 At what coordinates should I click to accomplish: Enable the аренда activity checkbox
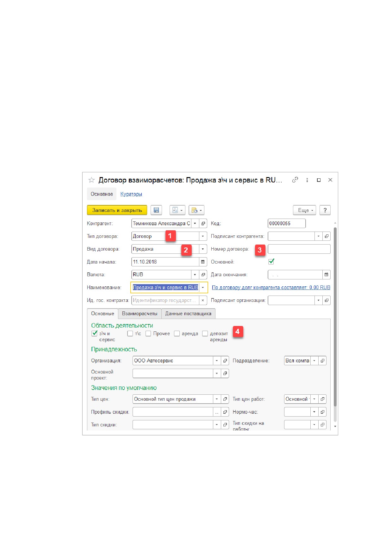(x=177, y=334)
